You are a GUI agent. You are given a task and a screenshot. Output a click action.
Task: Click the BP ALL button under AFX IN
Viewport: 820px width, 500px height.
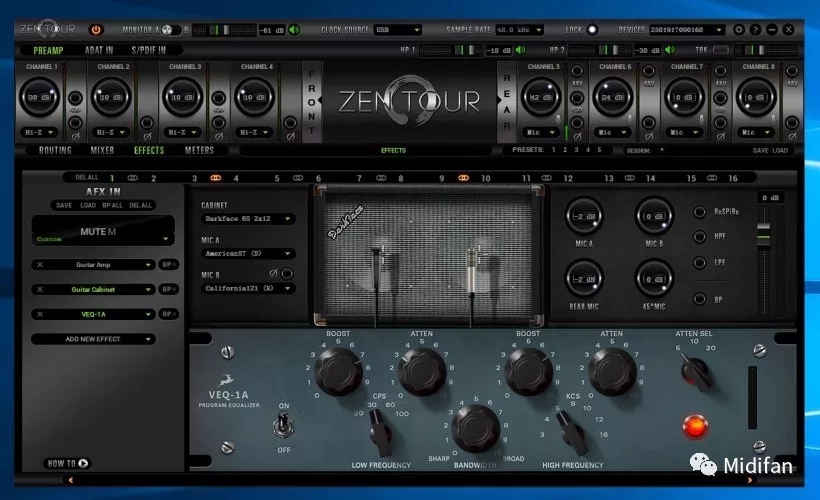(x=112, y=205)
